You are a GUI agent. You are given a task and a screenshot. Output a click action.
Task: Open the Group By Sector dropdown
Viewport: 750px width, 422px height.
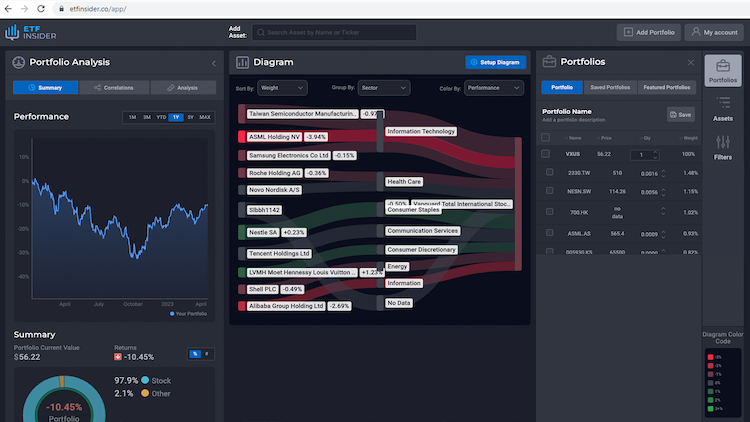point(384,88)
